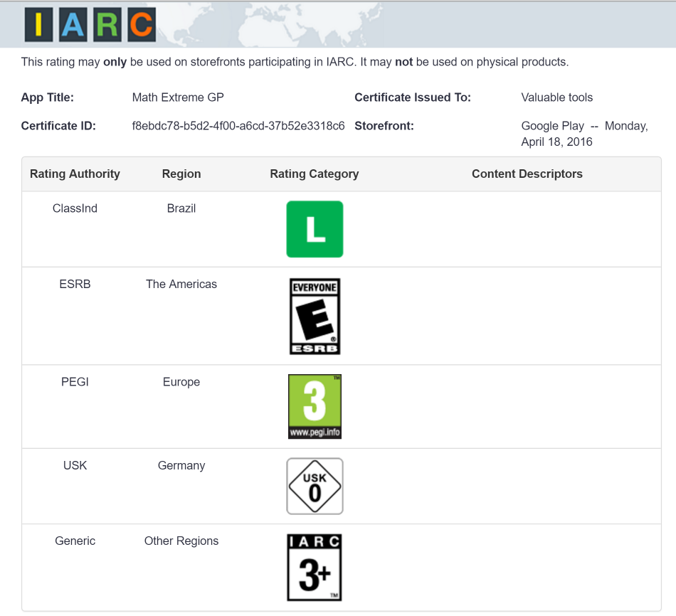The image size is (676, 616).
Task: Click the IARC 3+ generic rating icon
Action: click(315, 568)
